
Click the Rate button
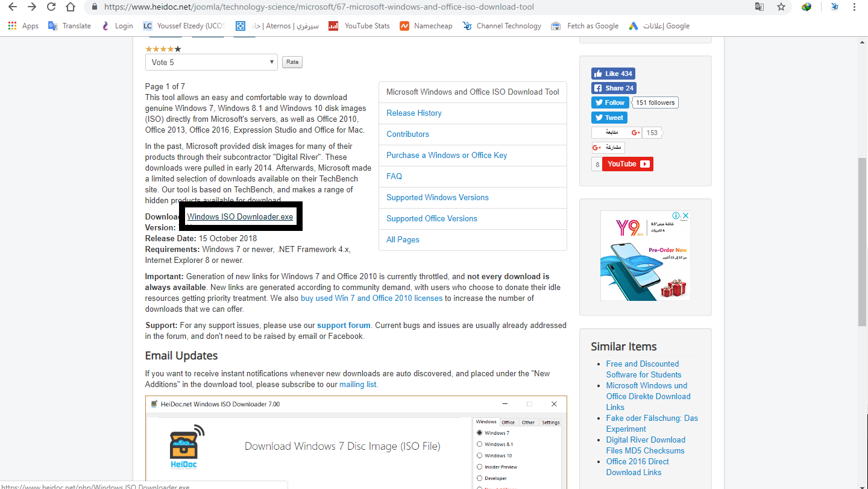(292, 62)
